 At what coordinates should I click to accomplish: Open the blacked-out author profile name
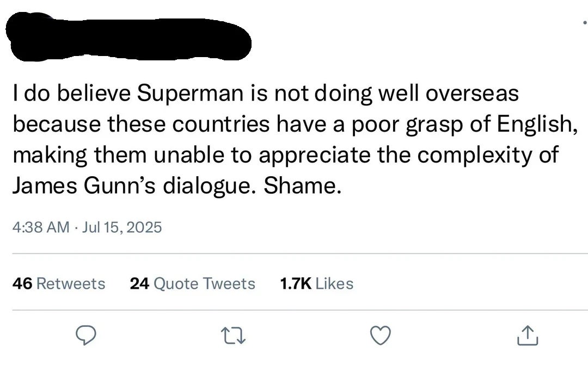(128, 37)
